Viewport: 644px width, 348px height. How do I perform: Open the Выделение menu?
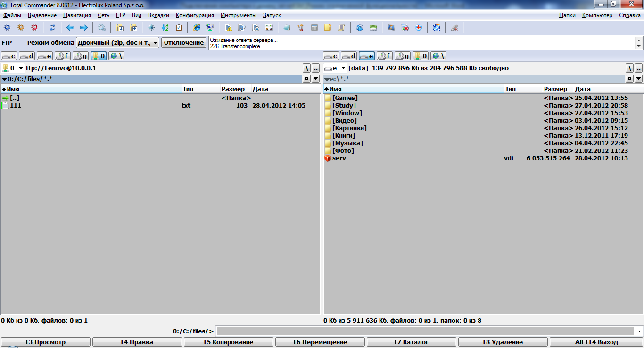click(42, 15)
